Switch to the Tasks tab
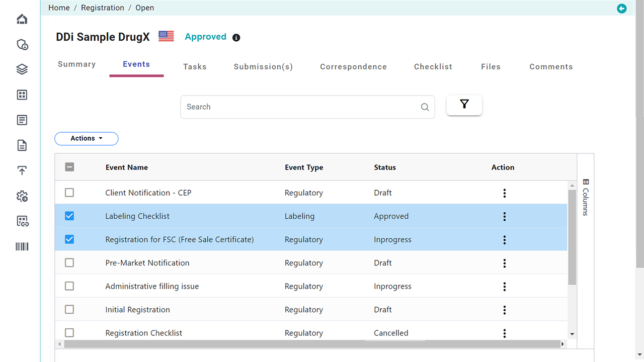The height and width of the screenshot is (362, 644). click(x=195, y=66)
